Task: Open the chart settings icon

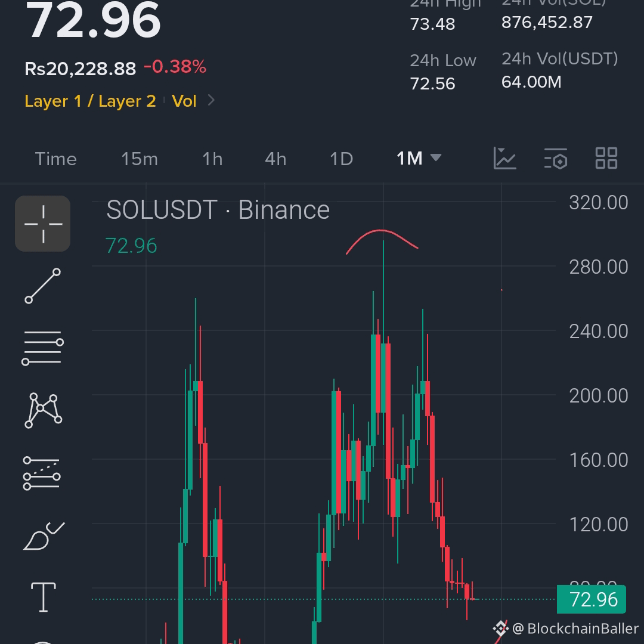Action: [556, 158]
